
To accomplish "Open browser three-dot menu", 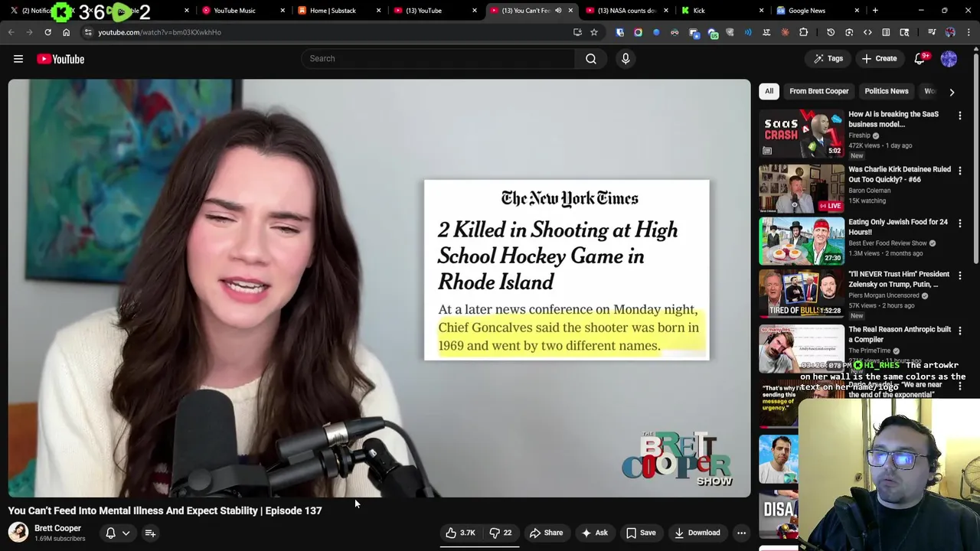I will tap(969, 32).
